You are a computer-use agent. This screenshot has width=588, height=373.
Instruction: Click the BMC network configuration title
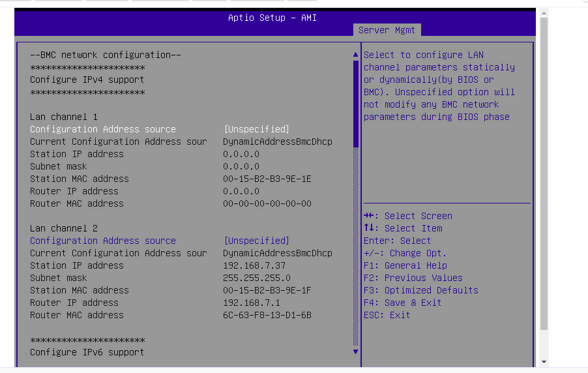click(106, 55)
